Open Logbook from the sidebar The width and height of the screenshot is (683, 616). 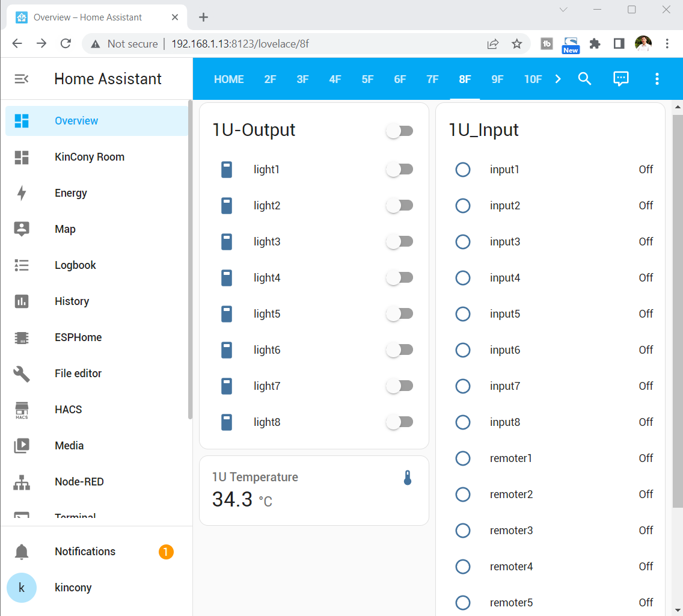(x=75, y=265)
